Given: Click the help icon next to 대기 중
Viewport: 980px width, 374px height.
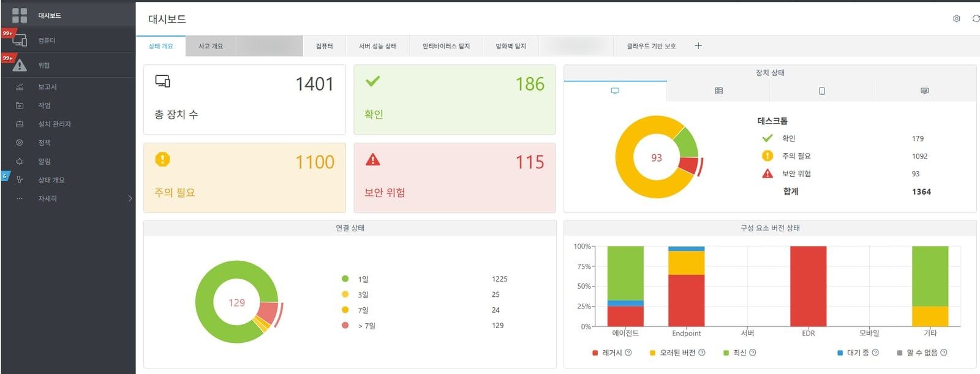Looking at the screenshot, I should click(x=875, y=353).
